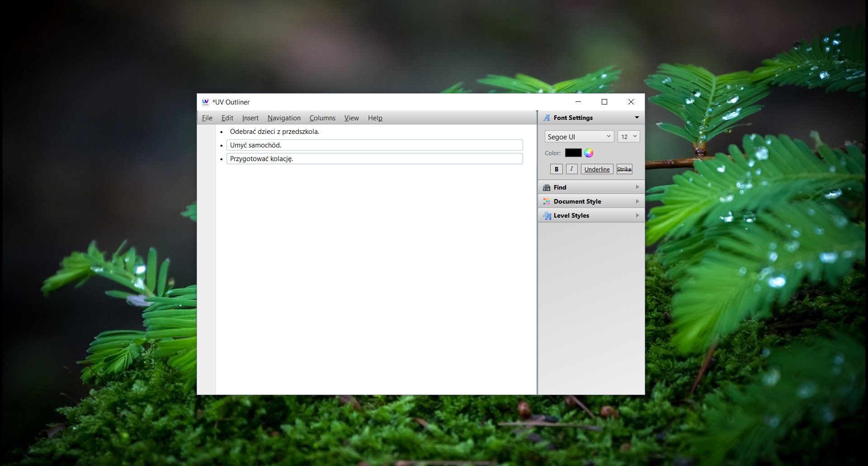
Task: Open the Columns menu
Action: pyautogui.click(x=322, y=118)
